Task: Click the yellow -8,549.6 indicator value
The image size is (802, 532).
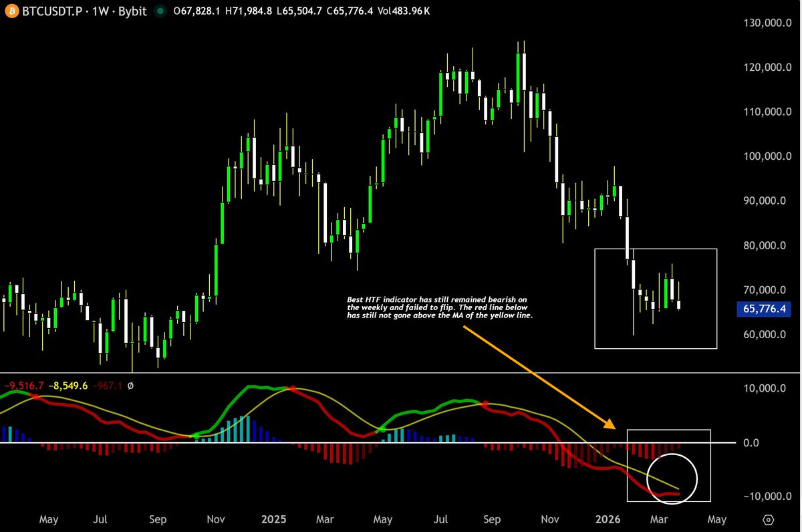Action: pyautogui.click(x=68, y=386)
